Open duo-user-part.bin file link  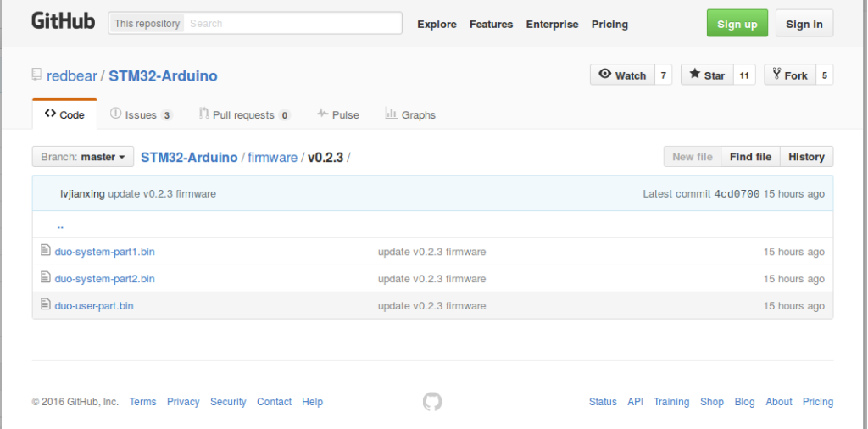[x=94, y=305]
